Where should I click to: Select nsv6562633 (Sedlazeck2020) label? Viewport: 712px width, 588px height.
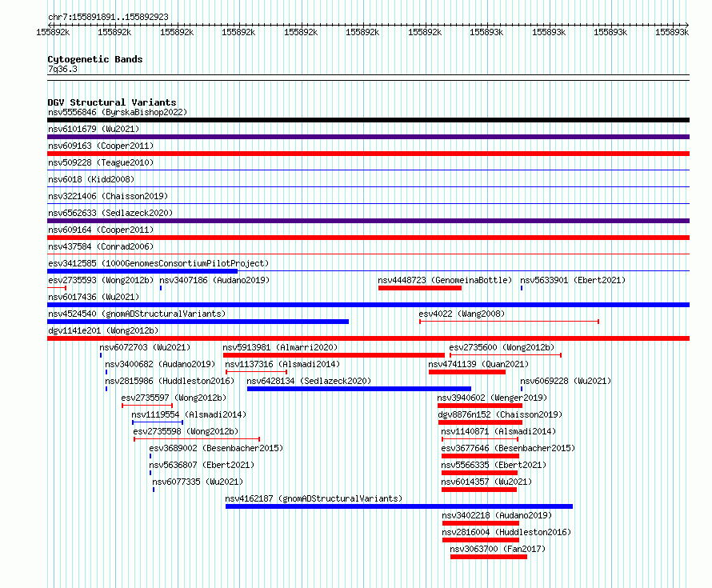110,213
